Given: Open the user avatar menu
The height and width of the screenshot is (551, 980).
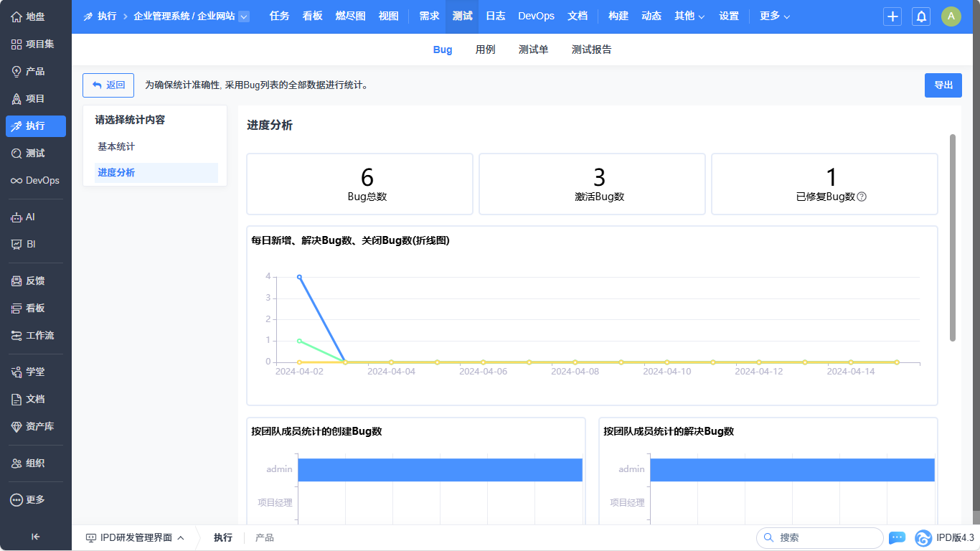Looking at the screenshot, I should coord(951,17).
